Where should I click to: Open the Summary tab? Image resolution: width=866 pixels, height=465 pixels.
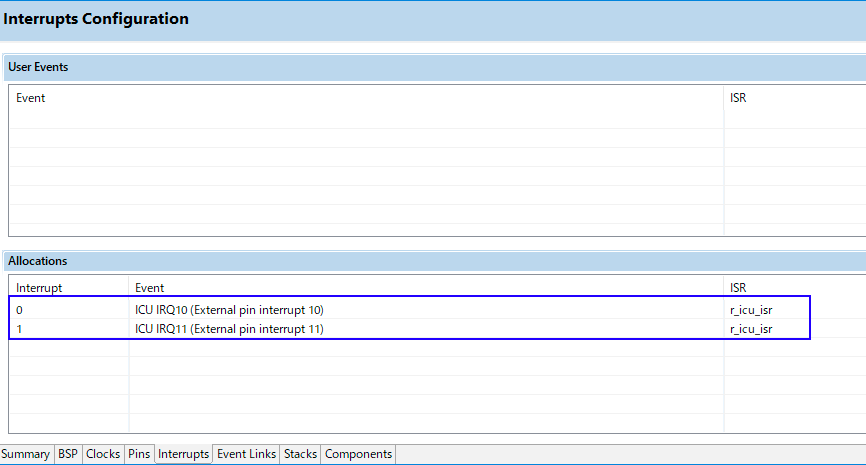(x=26, y=454)
